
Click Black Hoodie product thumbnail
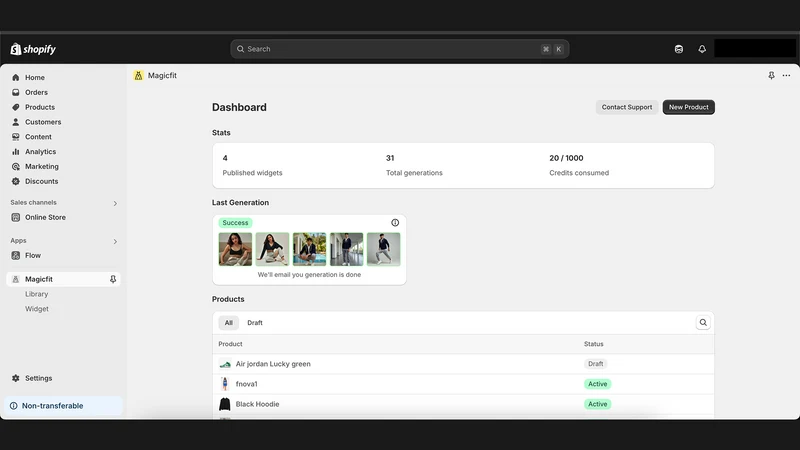(224, 404)
